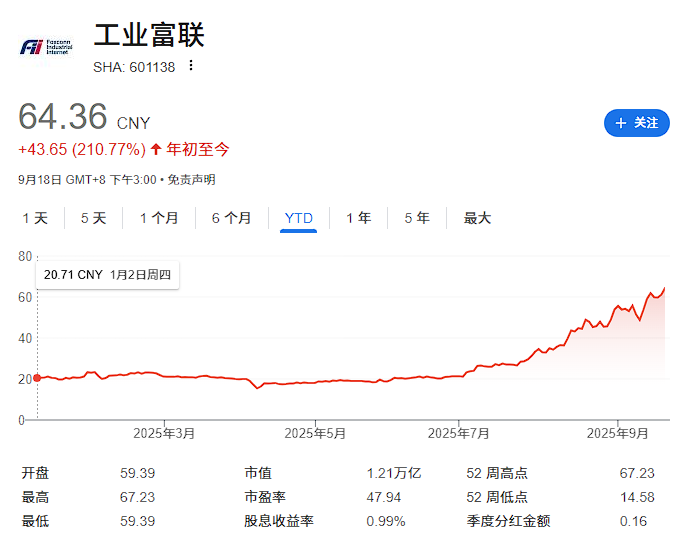This screenshot has width=685, height=552.
Task: Click the stock name 工业富联 heading
Action: tap(149, 36)
